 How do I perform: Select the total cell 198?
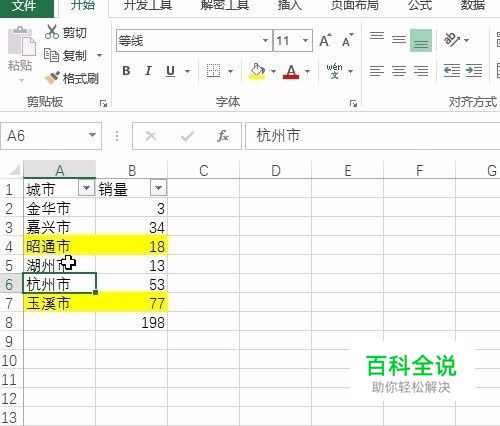(132, 322)
